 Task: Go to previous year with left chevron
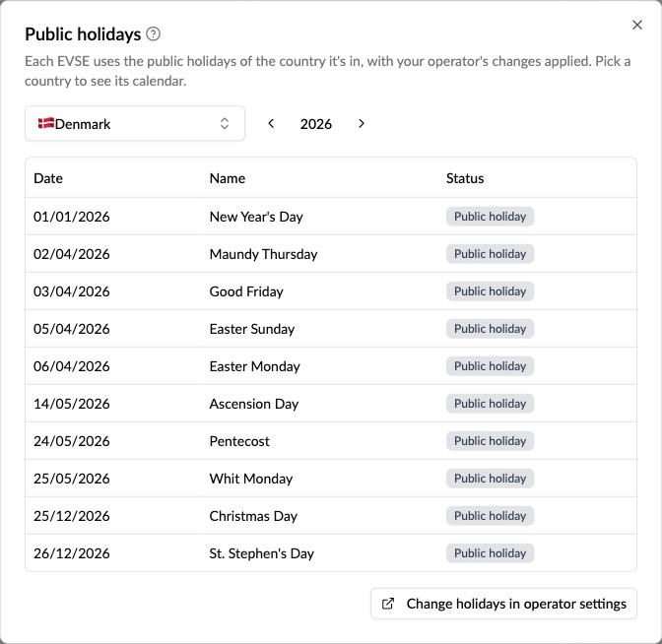click(271, 124)
